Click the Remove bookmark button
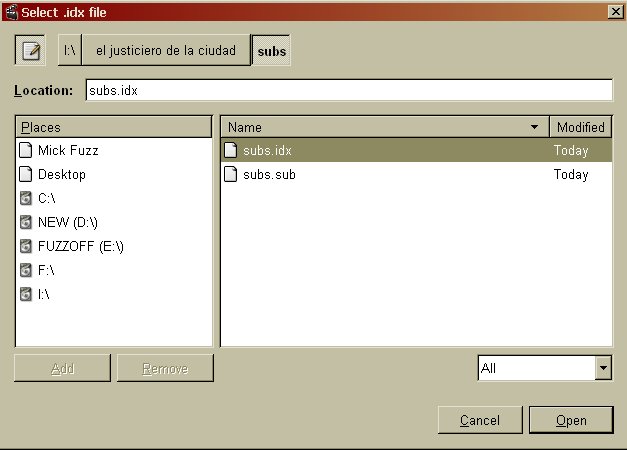The width and height of the screenshot is (627, 450). point(165,368)
